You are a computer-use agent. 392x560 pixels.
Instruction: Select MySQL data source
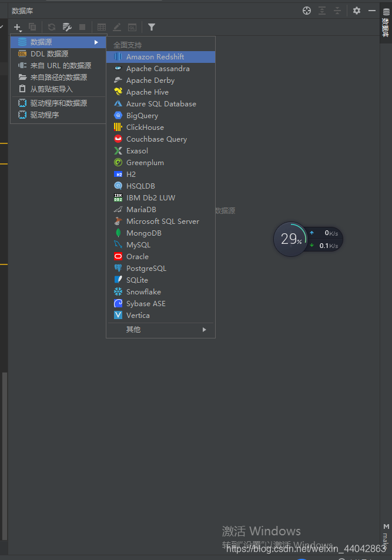pos(161,246)
